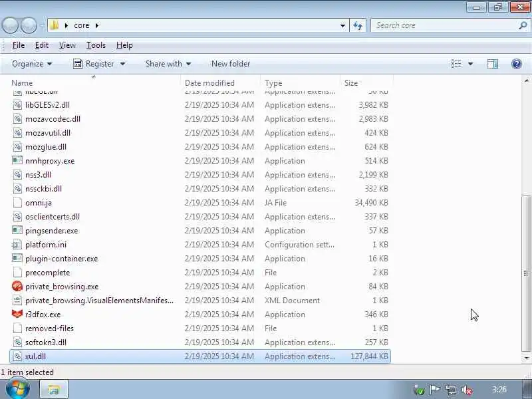The height and width of the screenshot is (399, 532).
Task: Click the removed-files file icon
Action: 17,328
